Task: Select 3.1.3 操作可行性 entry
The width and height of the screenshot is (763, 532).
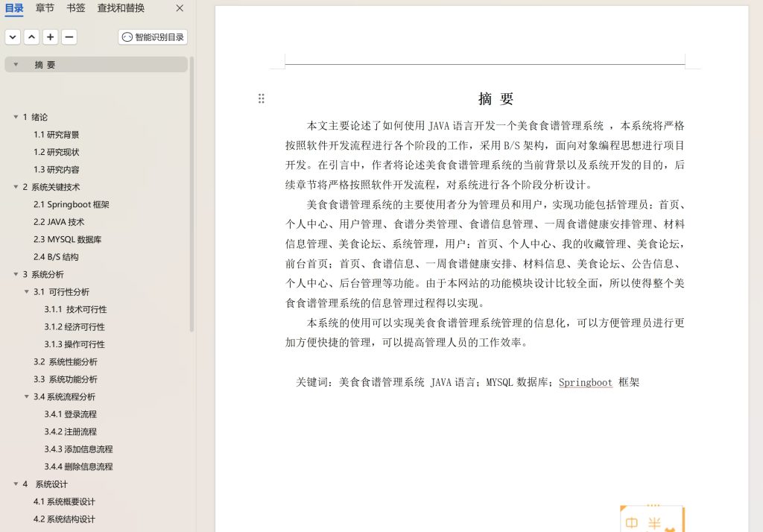Action: (75, 344)
